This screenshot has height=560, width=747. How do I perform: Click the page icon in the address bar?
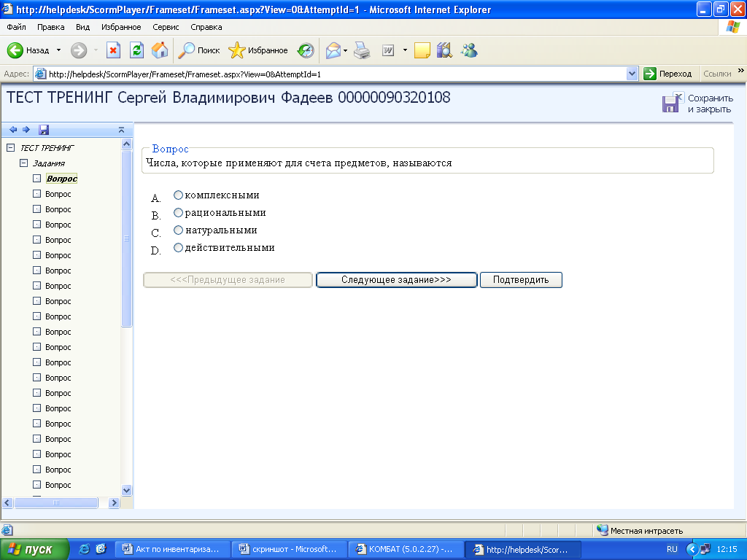41,74
